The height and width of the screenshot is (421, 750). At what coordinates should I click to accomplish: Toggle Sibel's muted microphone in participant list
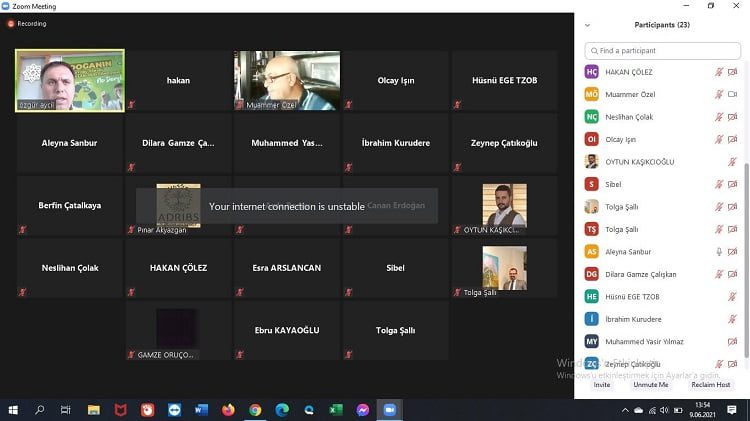(719, 184)
